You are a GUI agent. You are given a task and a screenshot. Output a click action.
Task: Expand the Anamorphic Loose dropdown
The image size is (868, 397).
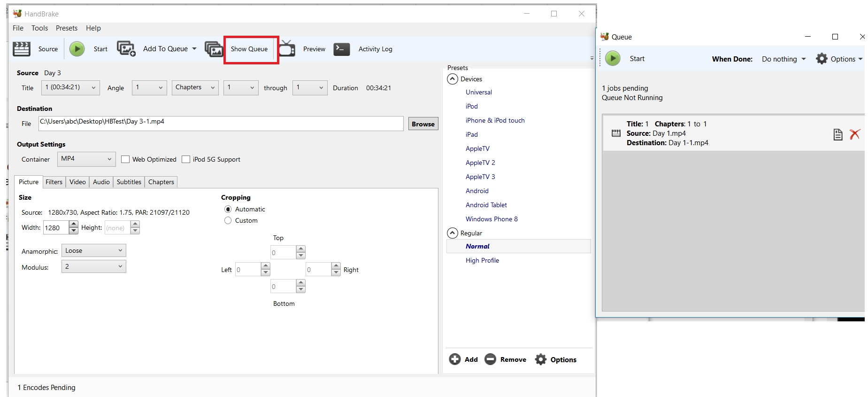[93, 251]
